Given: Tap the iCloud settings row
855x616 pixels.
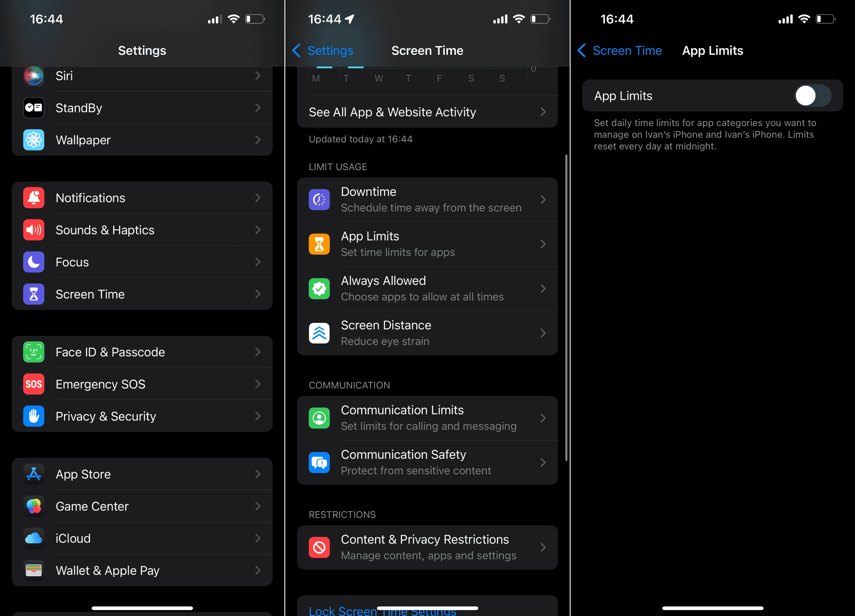Looking at the screenshot, I should [142, 538].
